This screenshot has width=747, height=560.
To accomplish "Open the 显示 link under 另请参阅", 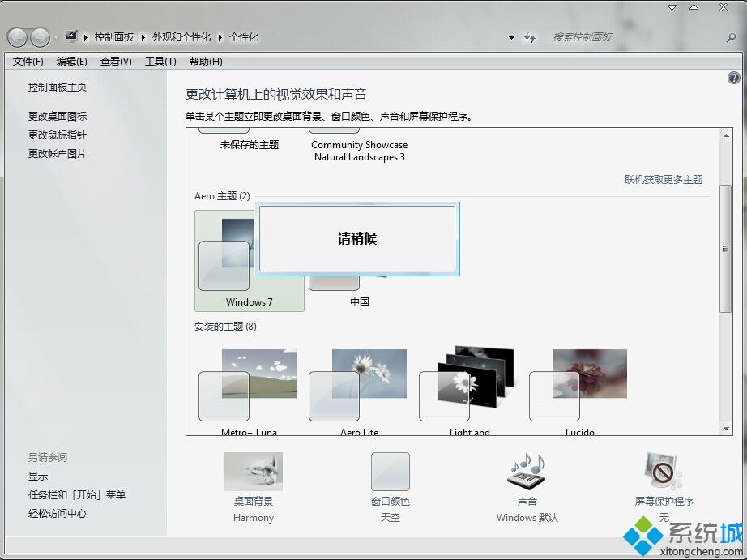I will click(38, 476).
